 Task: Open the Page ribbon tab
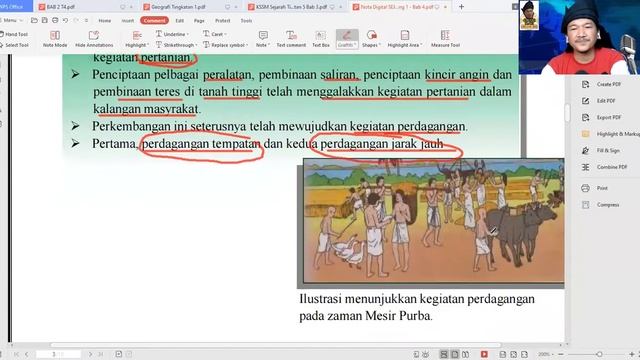(x=199, y=20)
